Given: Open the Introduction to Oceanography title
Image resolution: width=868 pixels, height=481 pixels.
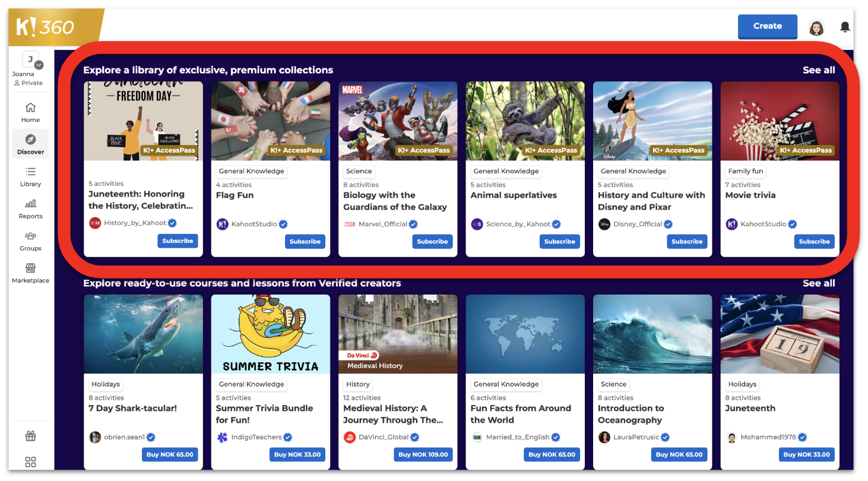Looking at the screenshot, I should click(631, 414).
